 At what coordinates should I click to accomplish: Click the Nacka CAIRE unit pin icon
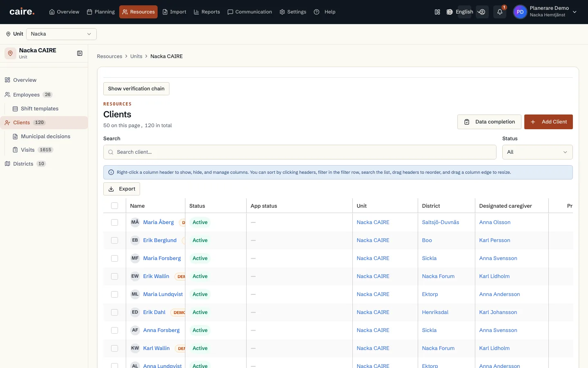coord(10,53)
